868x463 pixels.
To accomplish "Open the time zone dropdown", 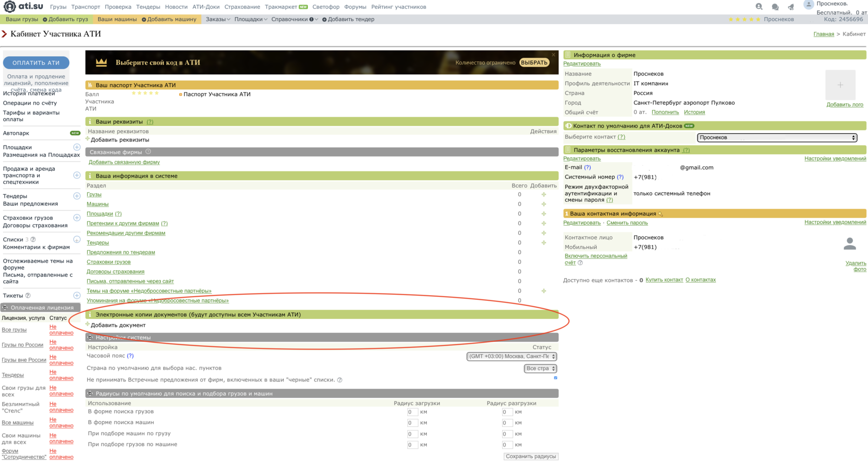I will 512,357.
